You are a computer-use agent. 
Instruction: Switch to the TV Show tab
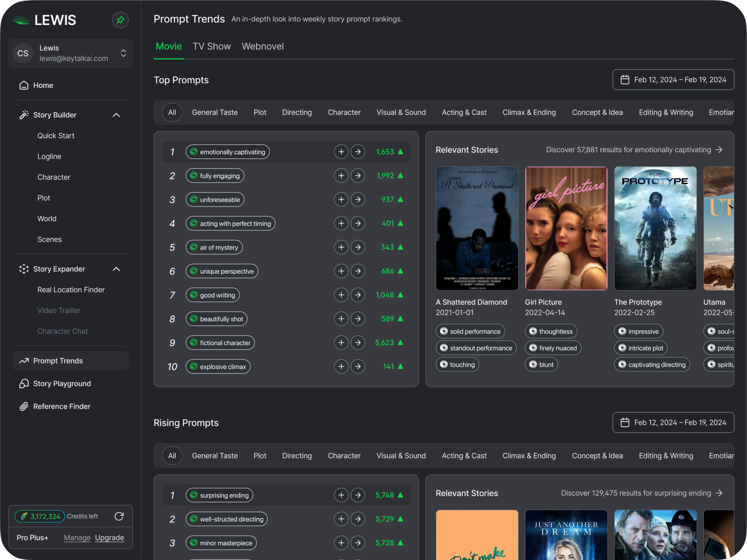click(211, 46)
